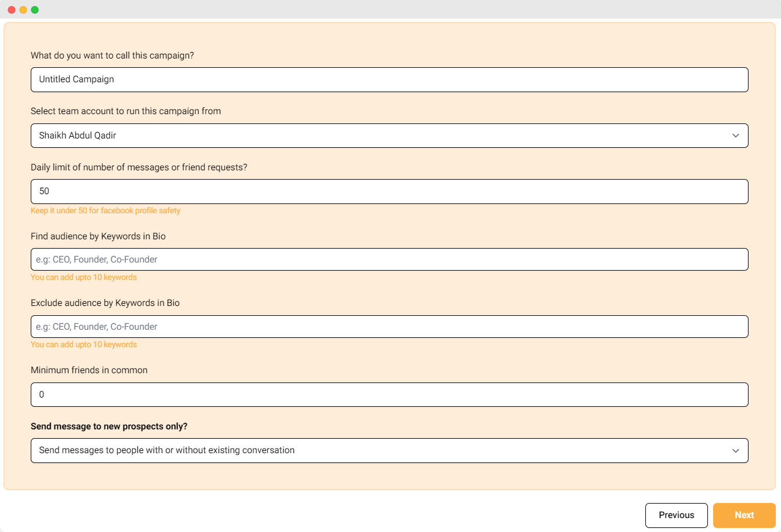Screen dimensions: 781x532
Task: Click chevron arrow on new prospects dropdown
Action: point(735,451)
